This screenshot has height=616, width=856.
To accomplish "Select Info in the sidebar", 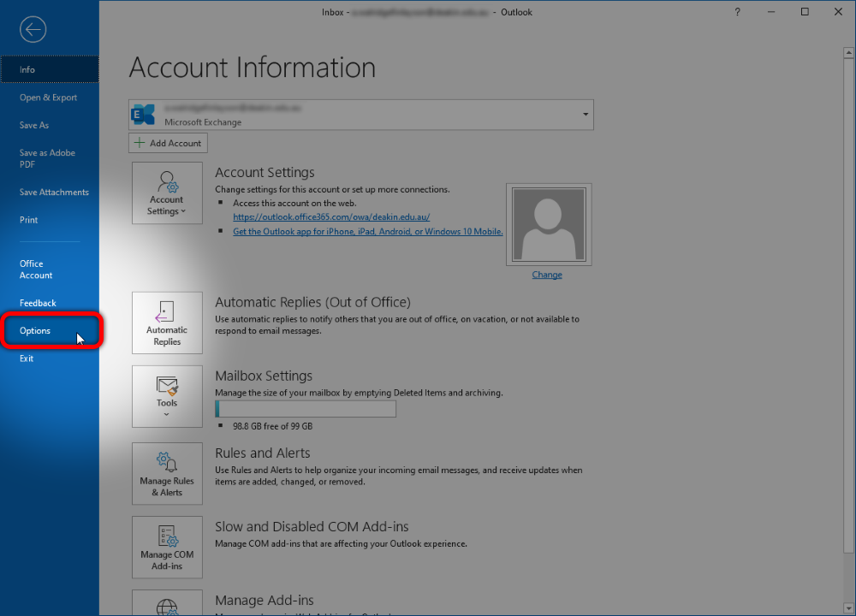I will tap(50, 69).
